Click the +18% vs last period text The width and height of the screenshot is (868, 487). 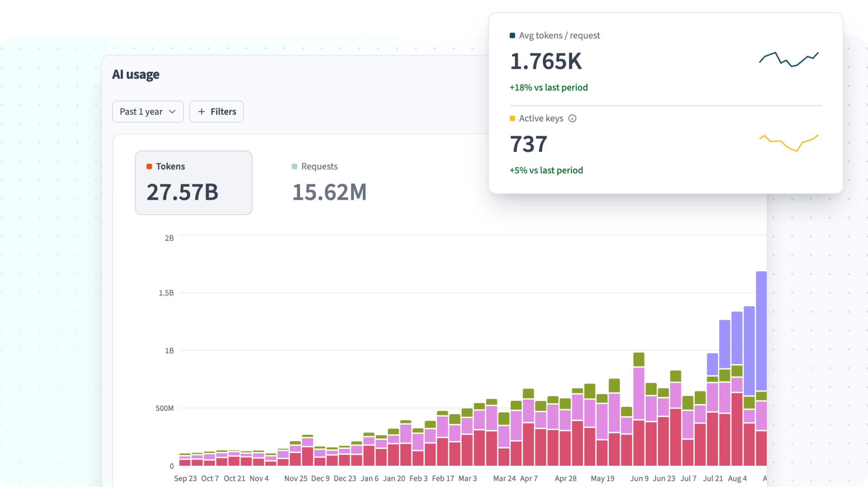tap(549, 88)
